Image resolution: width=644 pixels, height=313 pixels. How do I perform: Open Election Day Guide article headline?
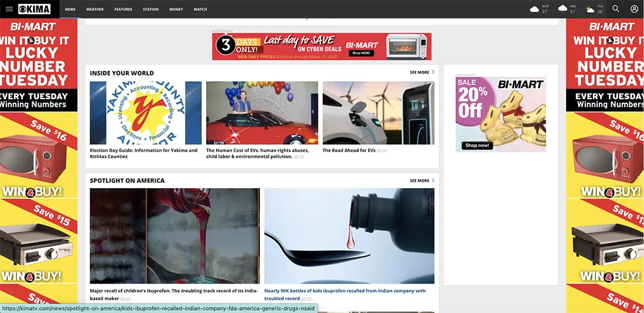coord(144,154)
